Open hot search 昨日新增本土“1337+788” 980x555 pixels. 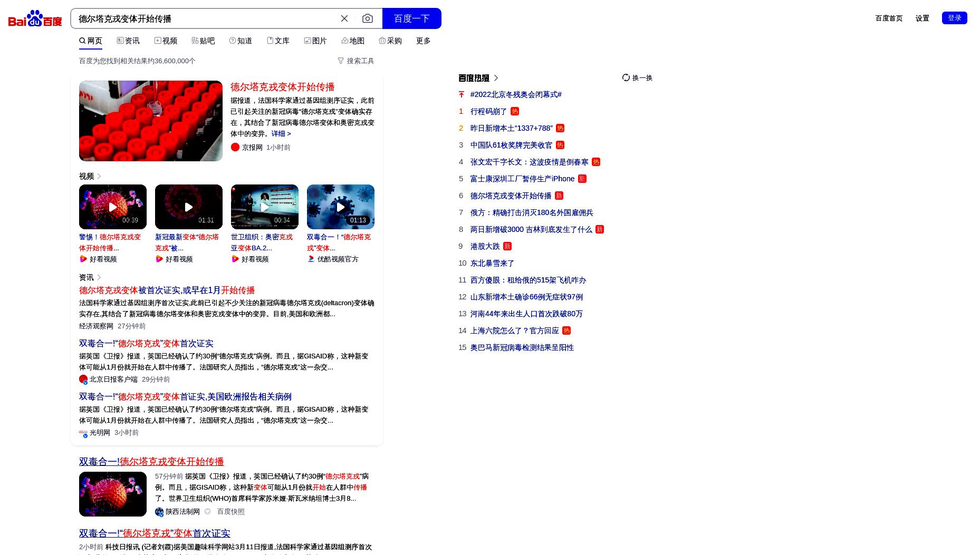(x=512, y=129)
